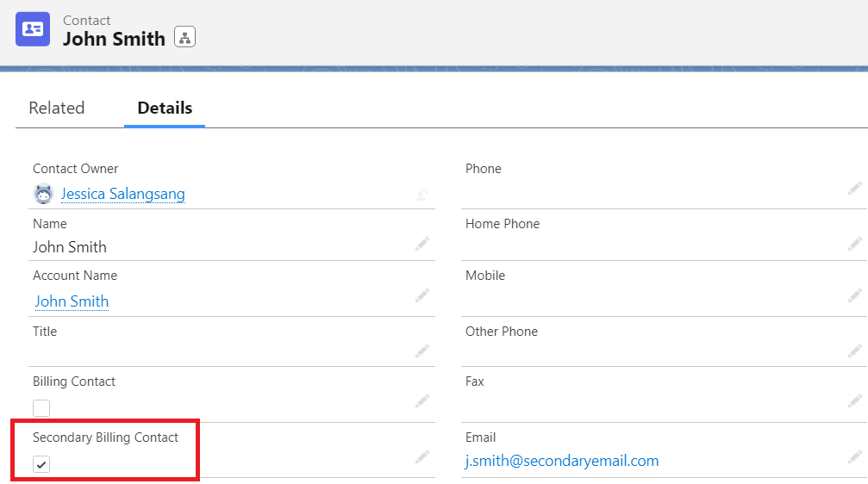Click the edit pencil for Title field
Viewport: 868px width, 484px height.
coord(422,351)
